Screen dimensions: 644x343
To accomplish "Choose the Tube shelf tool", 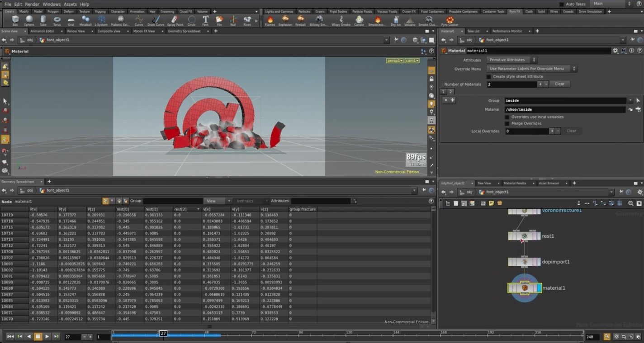I will click(x=43, y=21).
